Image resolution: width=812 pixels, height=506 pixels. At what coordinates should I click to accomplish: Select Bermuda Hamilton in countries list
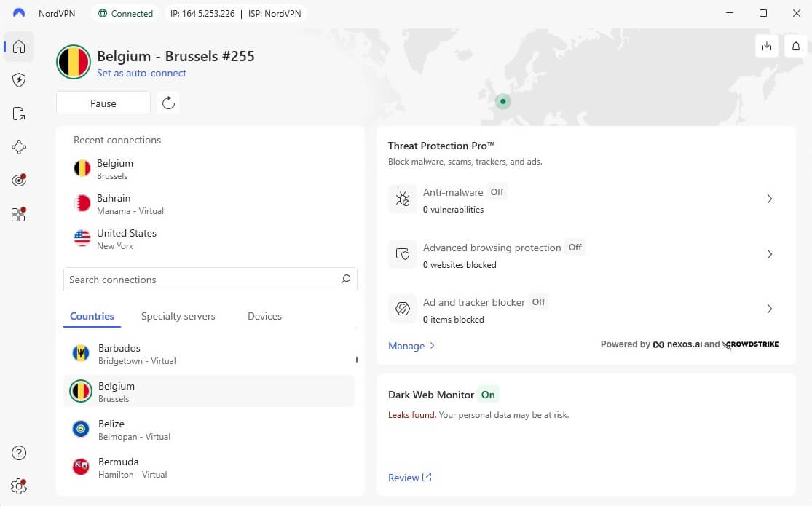point(209,467)
